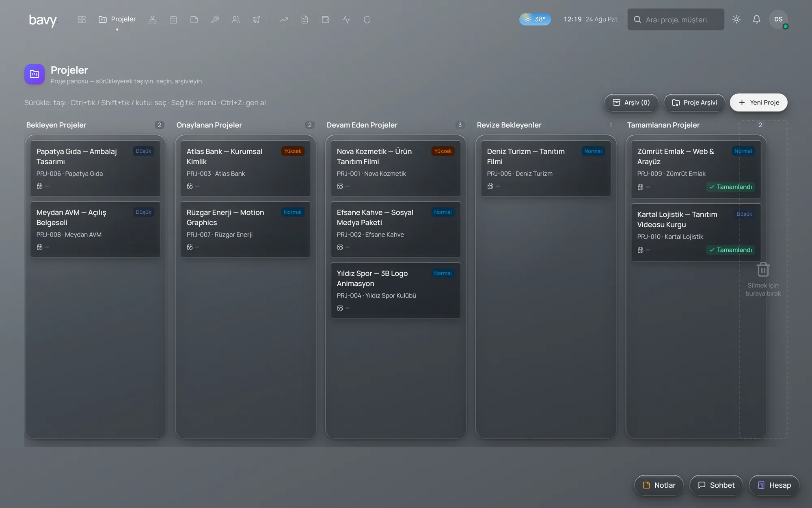Screen dimensions: 812x508
Task: Toggle the sun light/dark theme icon
Action: (x=736, y=20)
